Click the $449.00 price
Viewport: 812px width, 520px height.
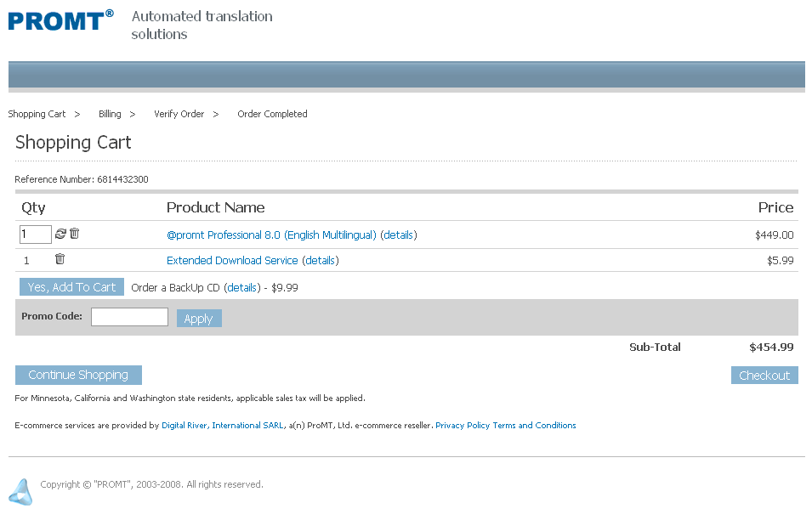[x=775, y=235]
